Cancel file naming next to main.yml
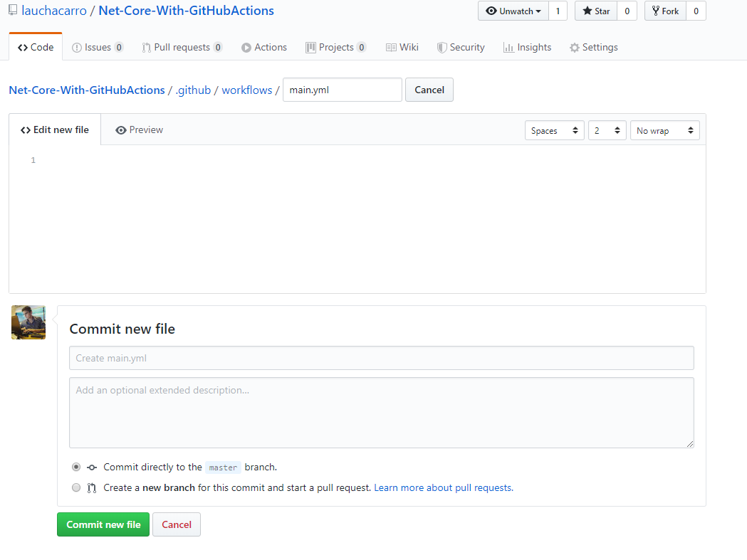 tap(429, 90)
